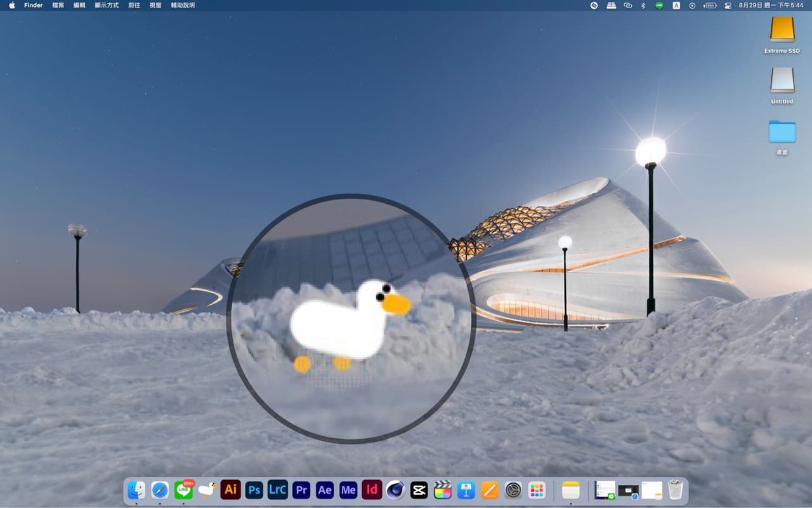Open LINE with the 999+ badge
The height and width of the screenshot is (508, 812).
[x=183, y=490]
